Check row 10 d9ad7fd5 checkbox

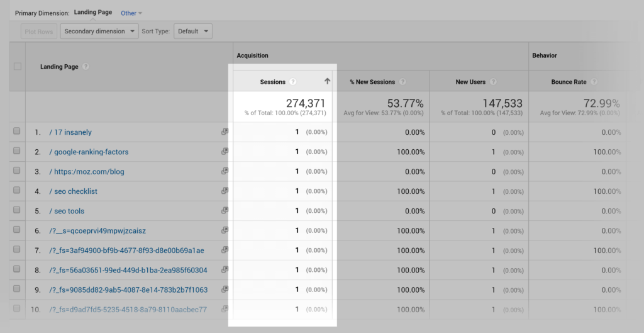(16, 308)
